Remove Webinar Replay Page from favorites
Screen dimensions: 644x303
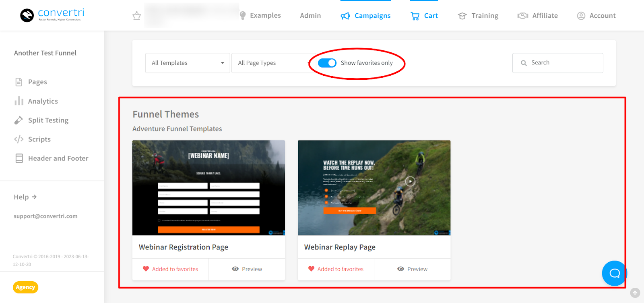pyautogui.click(x=311, y=269)
